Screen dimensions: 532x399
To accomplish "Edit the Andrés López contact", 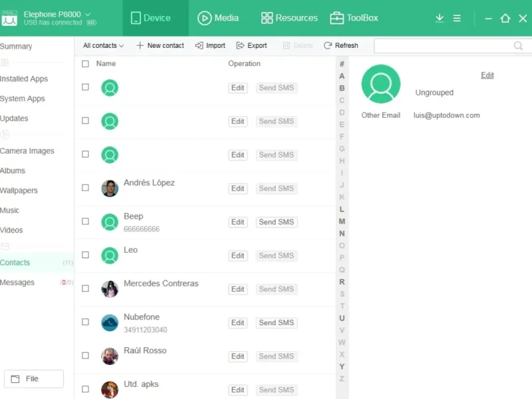I will click(x=237, y=188).
